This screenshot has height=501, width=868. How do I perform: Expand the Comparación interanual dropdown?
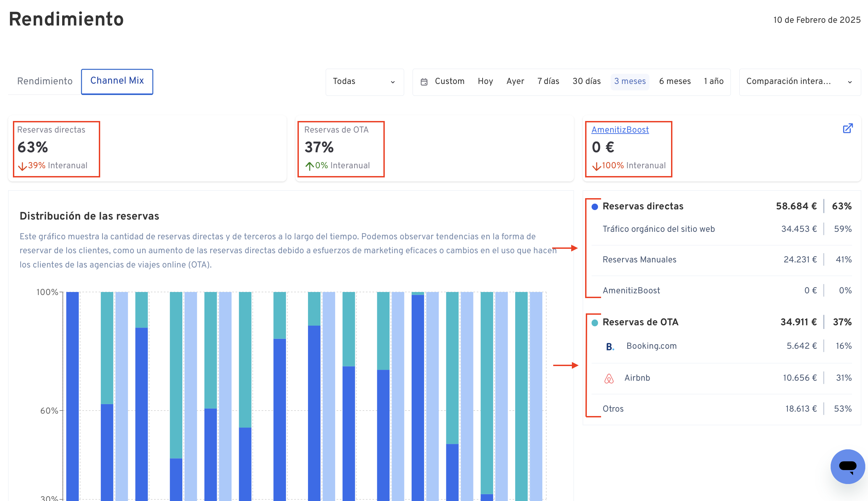800,82
